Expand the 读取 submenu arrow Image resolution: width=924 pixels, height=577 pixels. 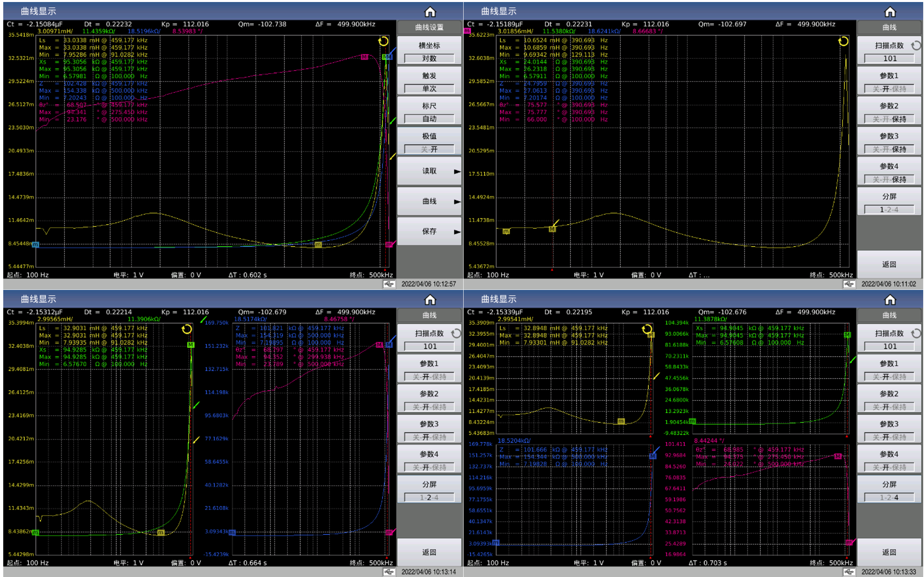pos(457,171)
